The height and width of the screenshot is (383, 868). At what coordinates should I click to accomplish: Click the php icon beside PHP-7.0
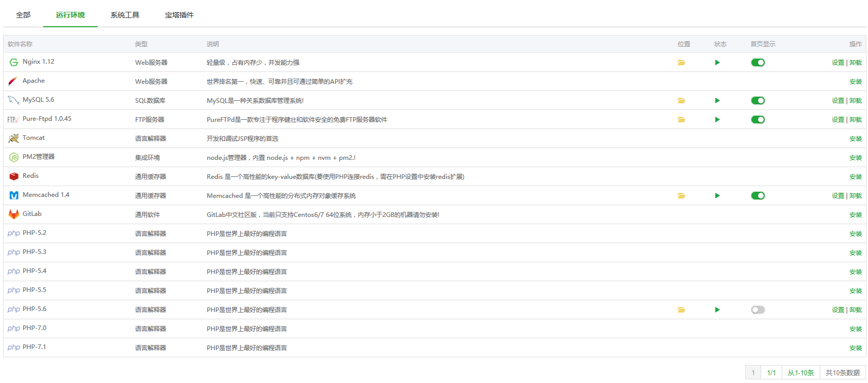coord(14,329)
